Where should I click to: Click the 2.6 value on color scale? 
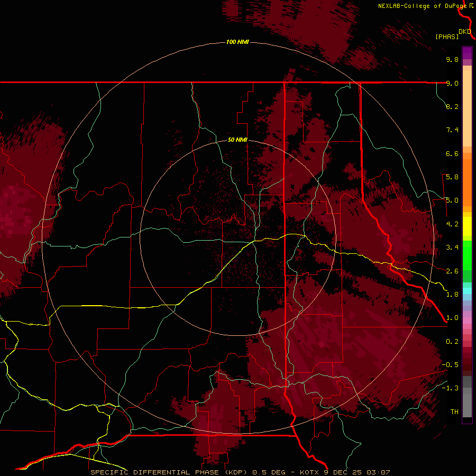(452, 271)
